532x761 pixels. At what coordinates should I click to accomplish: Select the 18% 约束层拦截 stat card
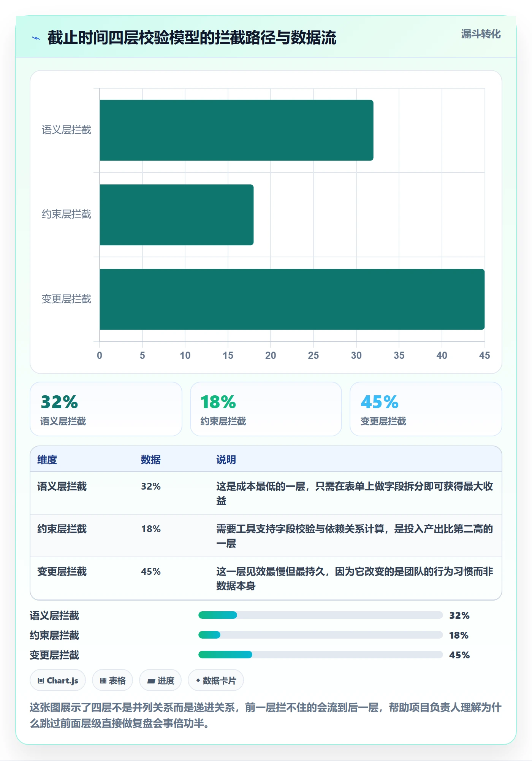266,409
